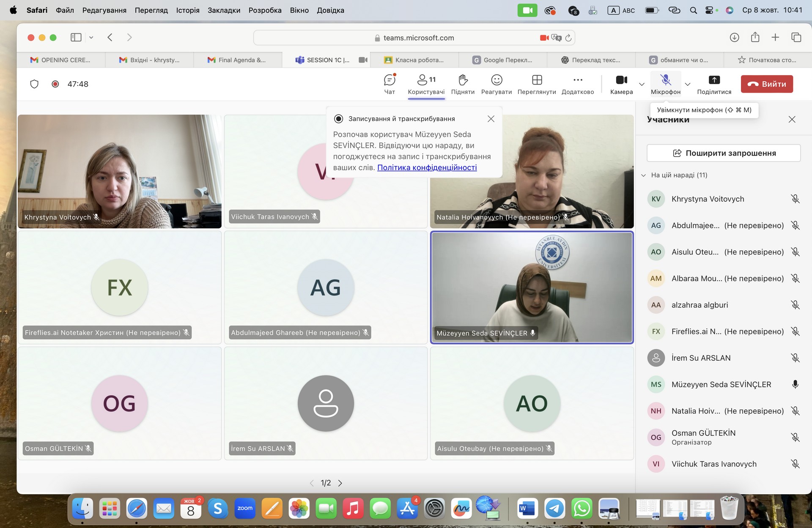Viewport: 812px width, 528px height.
Task: Open the Закладки menu in menu bar
Action: (x=224, y=10)
